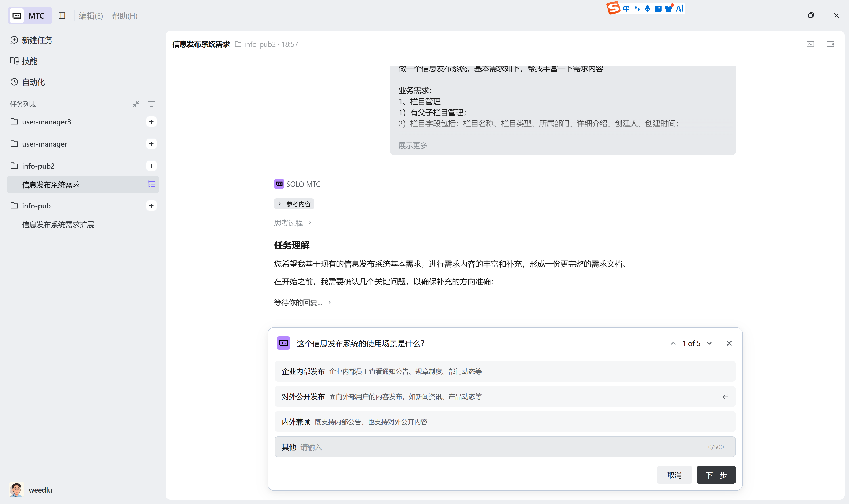Expand the 参考内容 section
The image size is (849, 504).
[294, 204]
